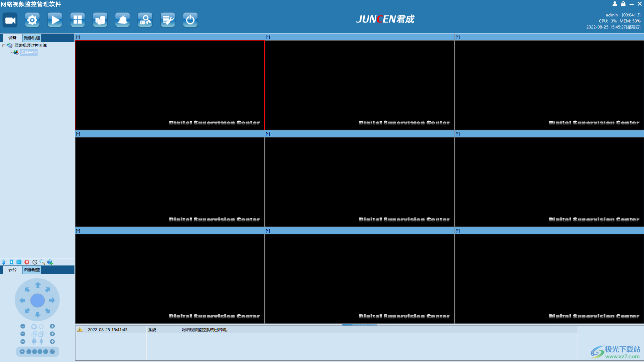This screenshot has height=362, width=644.
Task: Move camera up-left with diagonal arrow
Action: click(x=27, y=290)
